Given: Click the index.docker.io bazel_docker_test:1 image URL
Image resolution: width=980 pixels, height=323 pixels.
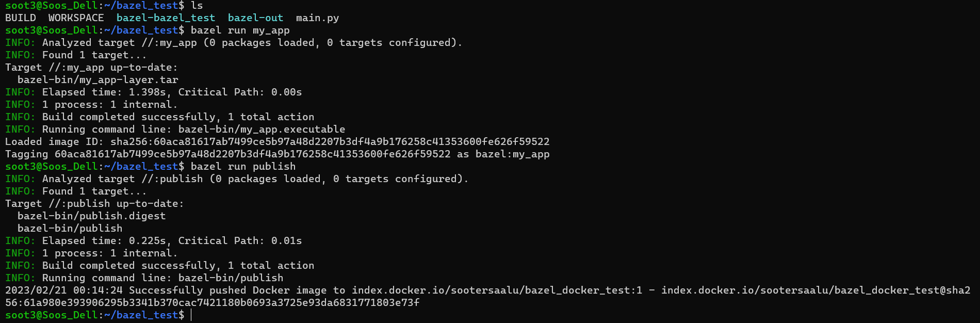Looking at the screenshot, I should 497,290.
